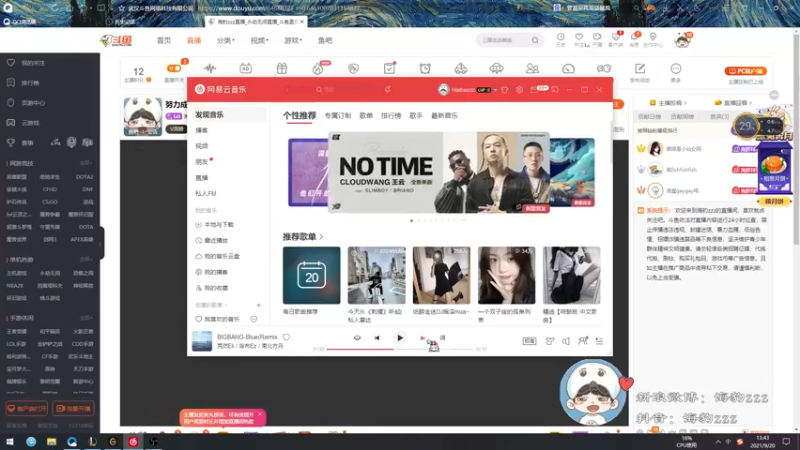Open the BIGBANG-Blue album cover in player bar
800x450 pixels.
[202, 341]
